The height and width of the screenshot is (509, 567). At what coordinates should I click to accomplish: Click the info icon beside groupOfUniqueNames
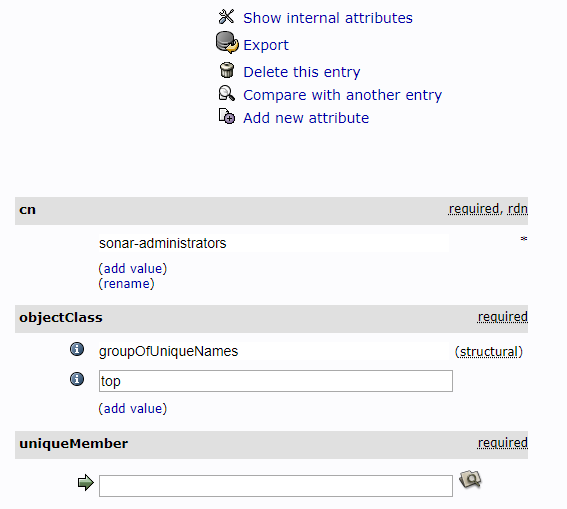[x=77, y=349]
